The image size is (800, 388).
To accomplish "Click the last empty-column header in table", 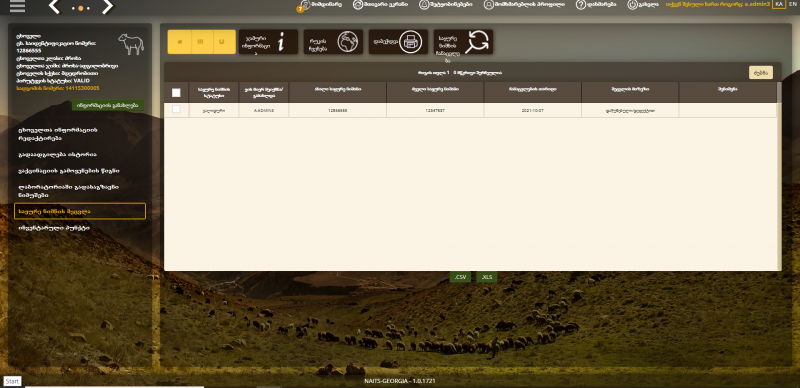I will click(x=728, y=92).
